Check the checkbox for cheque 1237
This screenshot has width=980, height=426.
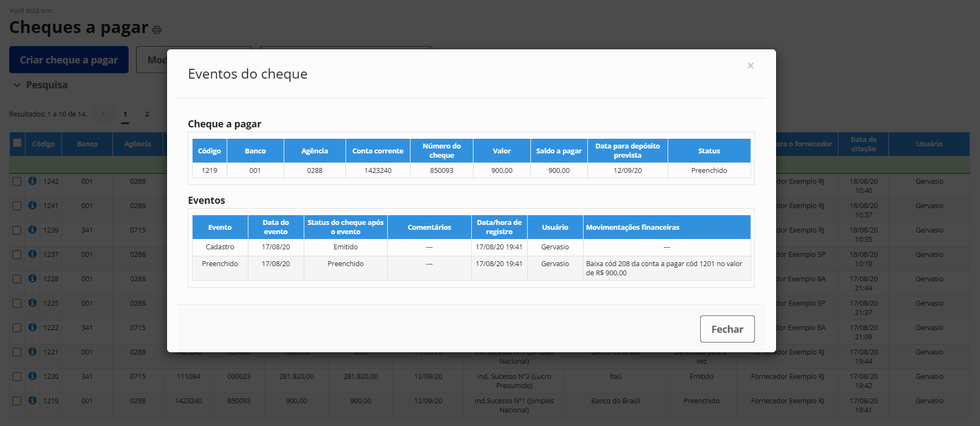tap(17, 255)
